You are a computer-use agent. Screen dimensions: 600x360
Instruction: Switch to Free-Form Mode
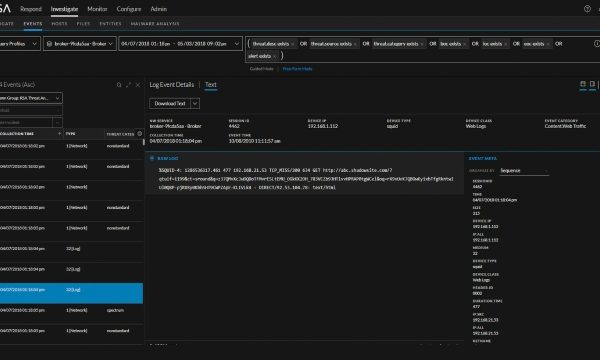coord(297,69)
